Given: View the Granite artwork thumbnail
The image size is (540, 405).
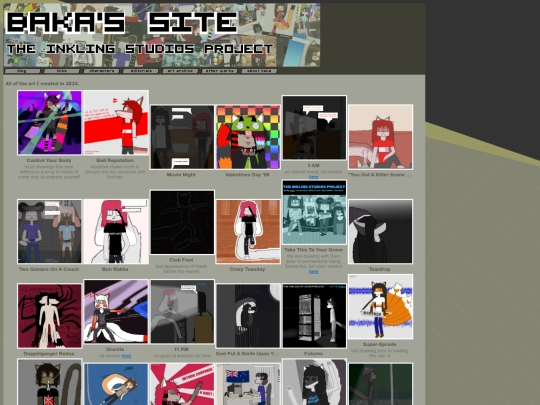Looking at the screenshot, I should 116,311.
